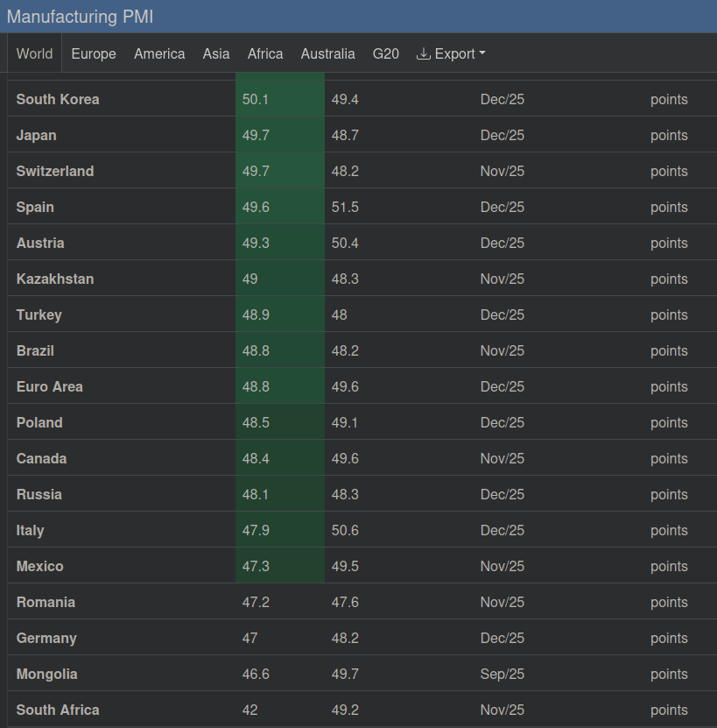Open the Japan country link
The image size is (717, 728).
click(x=36, y=135)
